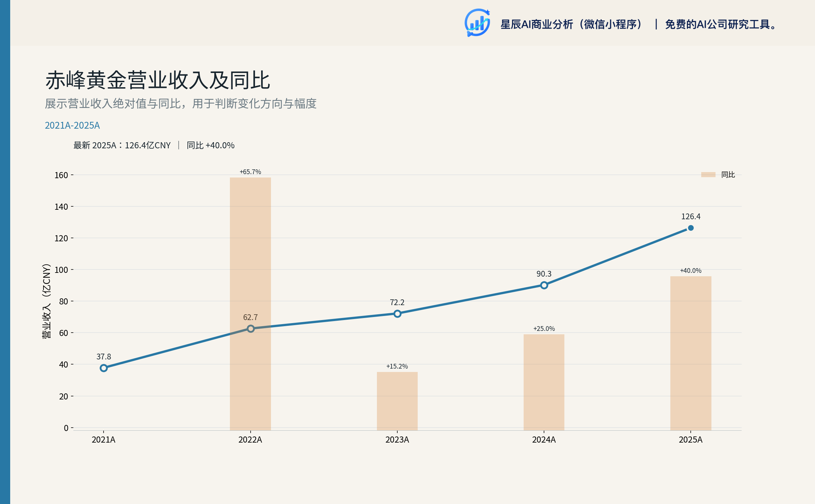
Task: Click the 2022A bar labeled +65.7%
Action: [250, 304]
